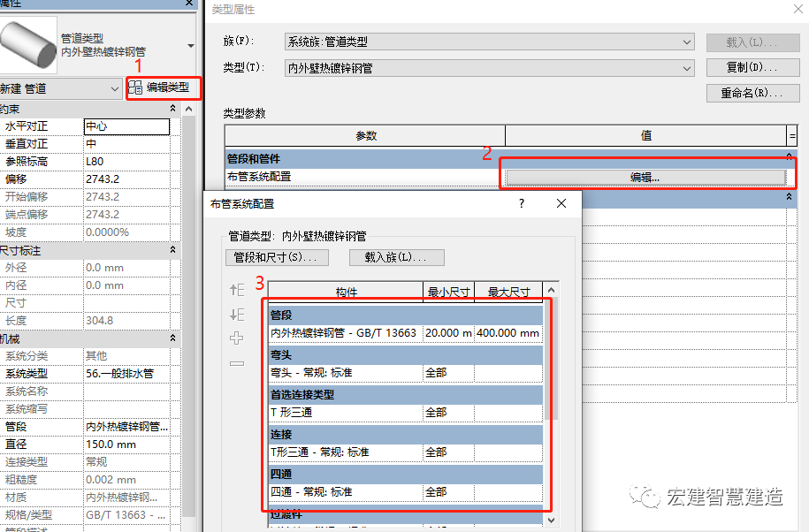The width and height of the screenshot is (809, 532).
Task: Click the 参数 column header
Action: [365, 135]
